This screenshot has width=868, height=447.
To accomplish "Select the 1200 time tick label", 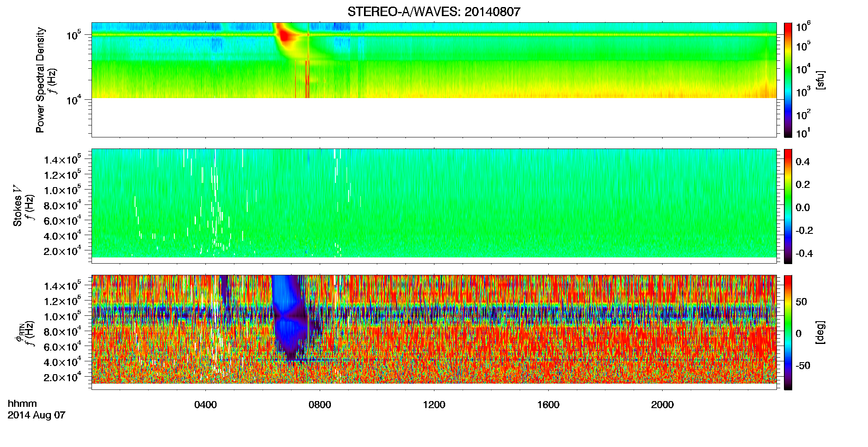I will pyautogui.click(x=434, y=405).
